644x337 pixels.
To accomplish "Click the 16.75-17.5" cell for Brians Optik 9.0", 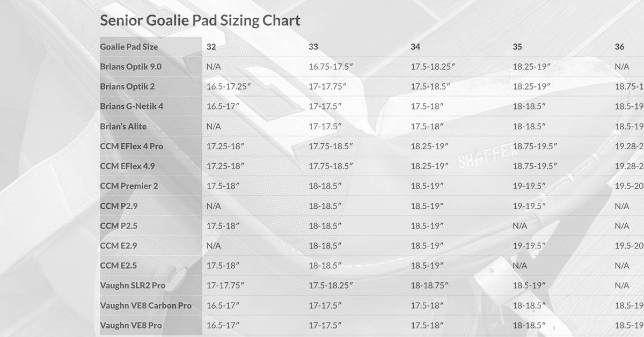I will [x=331, y=67].
